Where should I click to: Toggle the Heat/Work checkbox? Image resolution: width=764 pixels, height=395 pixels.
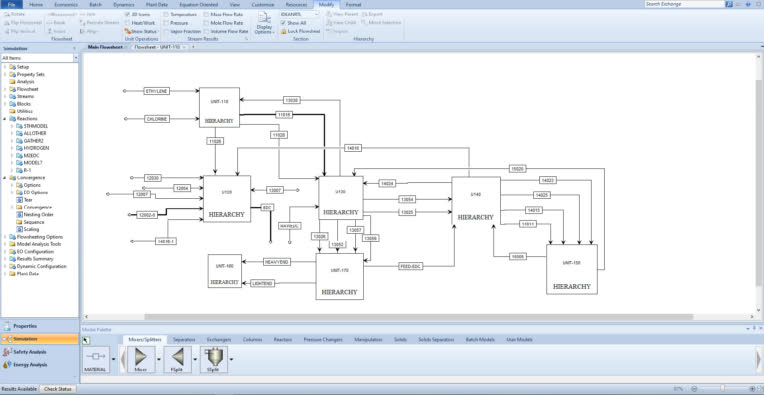128,23
